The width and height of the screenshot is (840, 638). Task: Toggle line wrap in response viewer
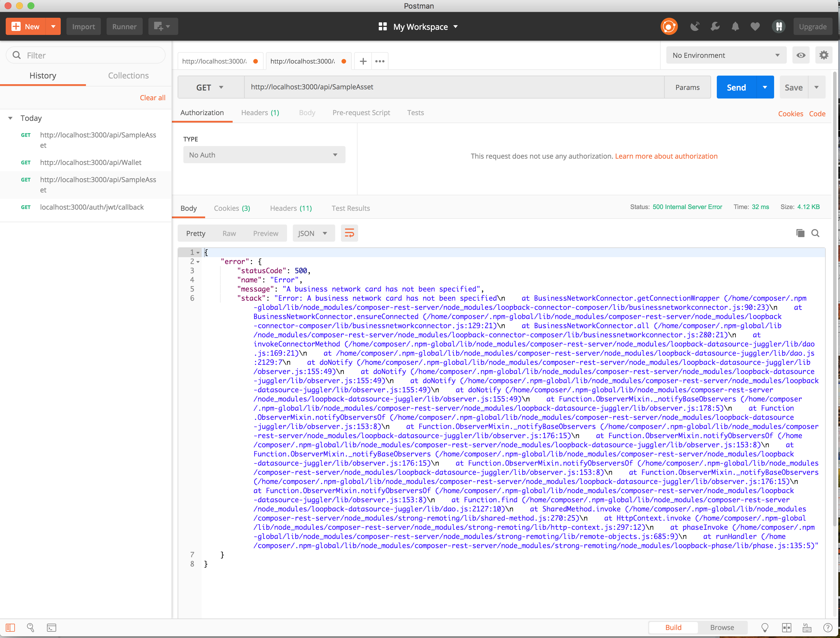pos(349,233)
